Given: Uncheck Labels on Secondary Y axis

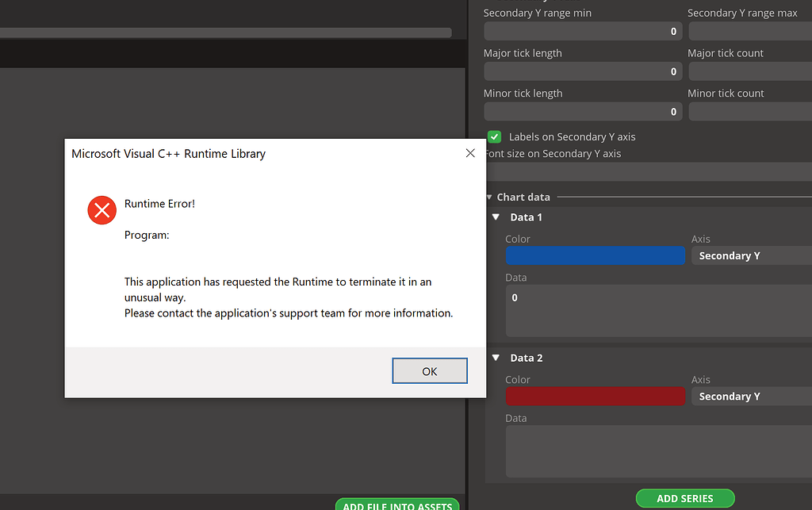Looking at the screenshot, I should point(495,136).
